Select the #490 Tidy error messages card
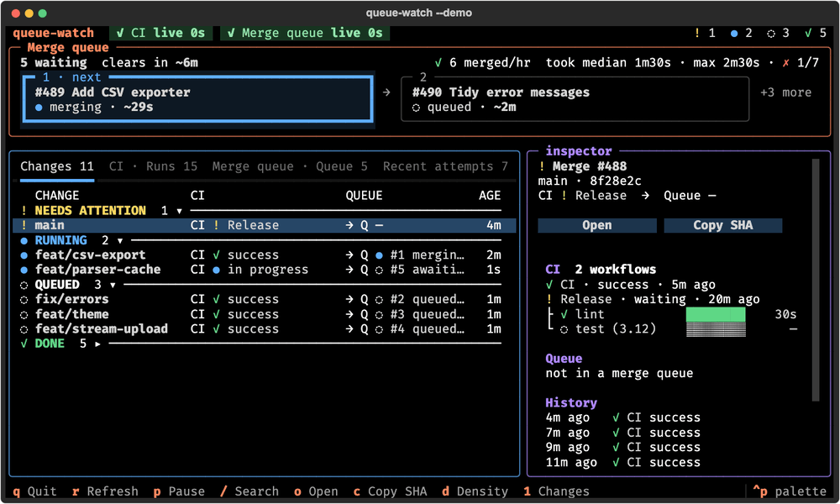The width and height of the screenshot is (840, 504). pos(575,99)
